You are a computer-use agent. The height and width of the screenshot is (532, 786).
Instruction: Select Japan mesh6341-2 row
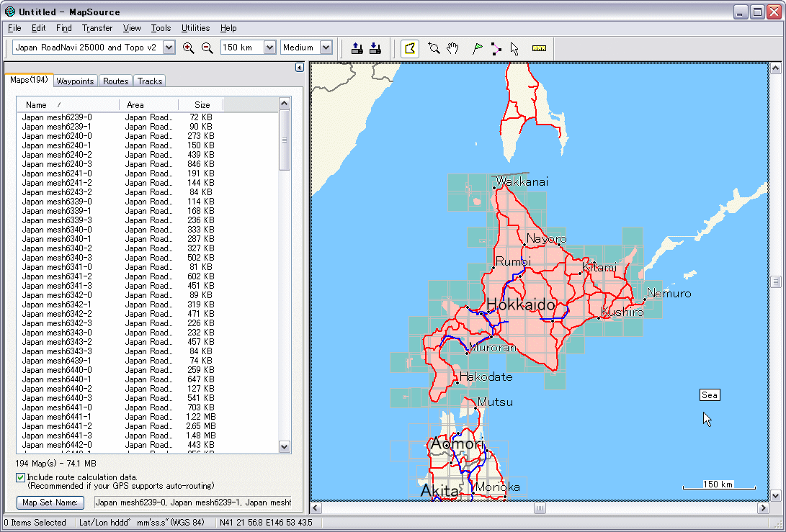point(148,276)
